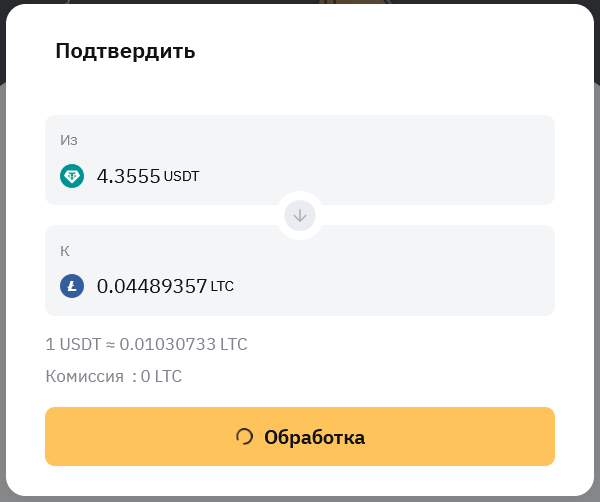Select the 0.04489357 destination amount

point(152,286)
